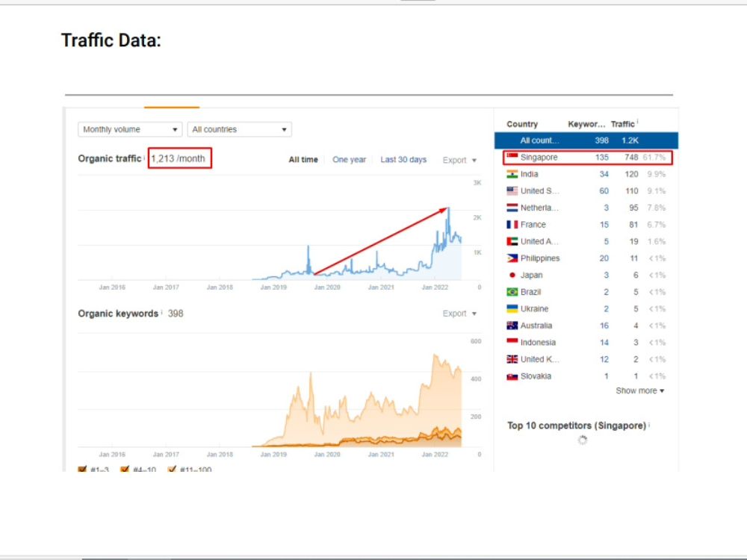This screenshot has height=560, width=747.
Task: Select the All time range
Action: pyautogui.click(x=303, y=160)
